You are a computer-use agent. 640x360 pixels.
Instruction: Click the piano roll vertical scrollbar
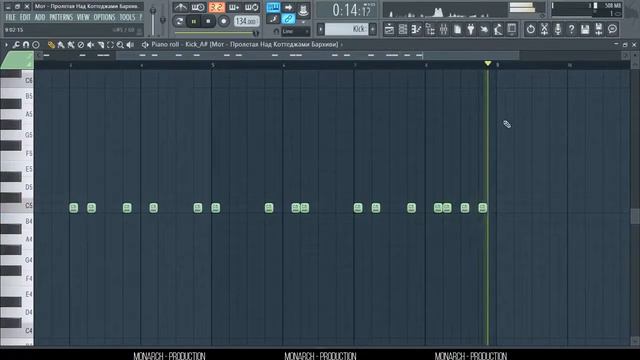point(635,216)
